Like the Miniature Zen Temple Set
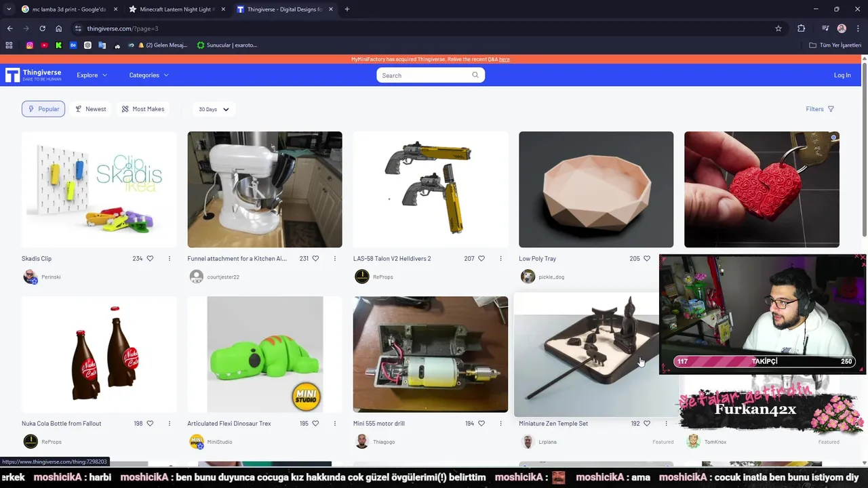Viewport: 868px width, 488px height. pyautogui.click(x=647, y=424)
